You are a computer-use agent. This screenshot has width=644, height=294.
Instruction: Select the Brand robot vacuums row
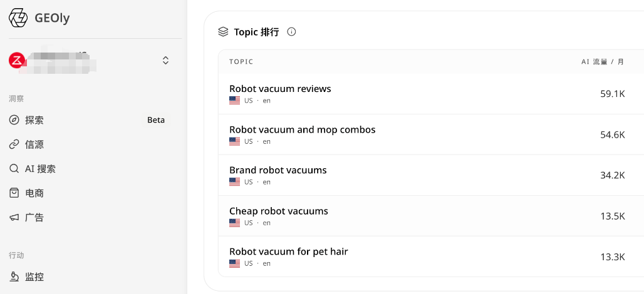point(431,175)
